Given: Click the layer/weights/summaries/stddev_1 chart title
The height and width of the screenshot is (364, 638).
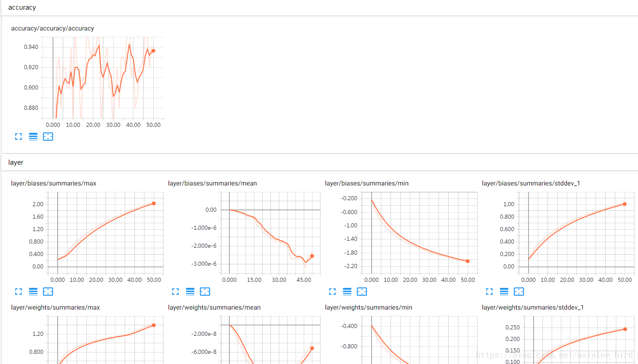Looking at the screenshot, I should point(533,308).
